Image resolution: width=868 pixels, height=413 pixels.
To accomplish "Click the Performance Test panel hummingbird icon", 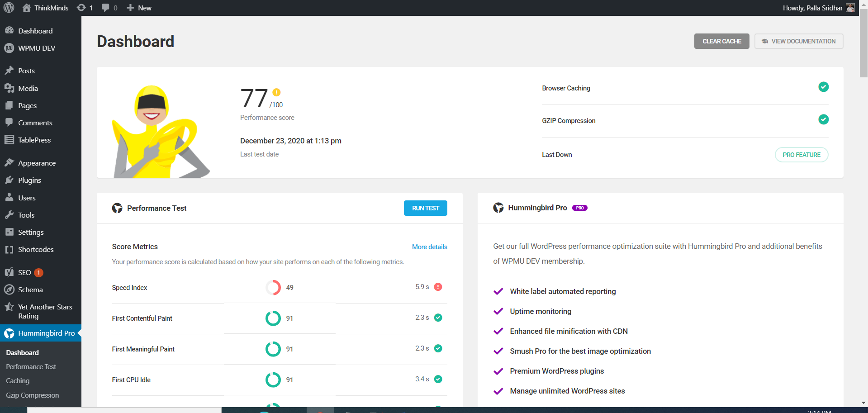I will click(x=117, y=208).
